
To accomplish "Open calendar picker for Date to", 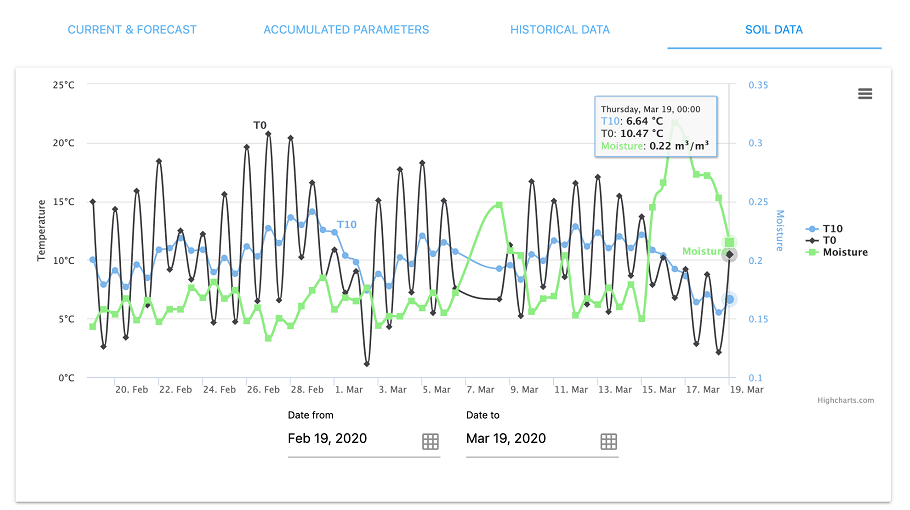I will coord(608,442).
